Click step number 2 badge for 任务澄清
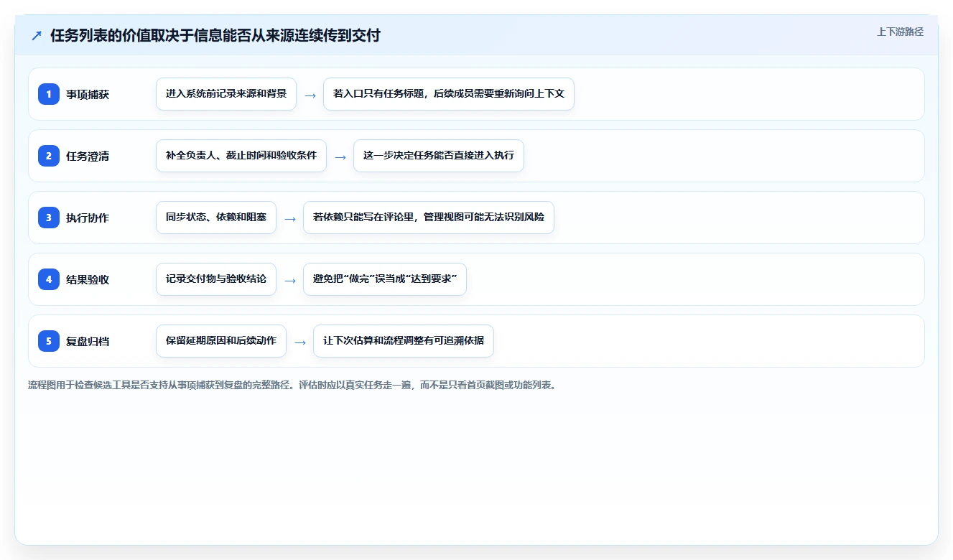Viewport: 953px width, 560px height. (x=49, y=156)
